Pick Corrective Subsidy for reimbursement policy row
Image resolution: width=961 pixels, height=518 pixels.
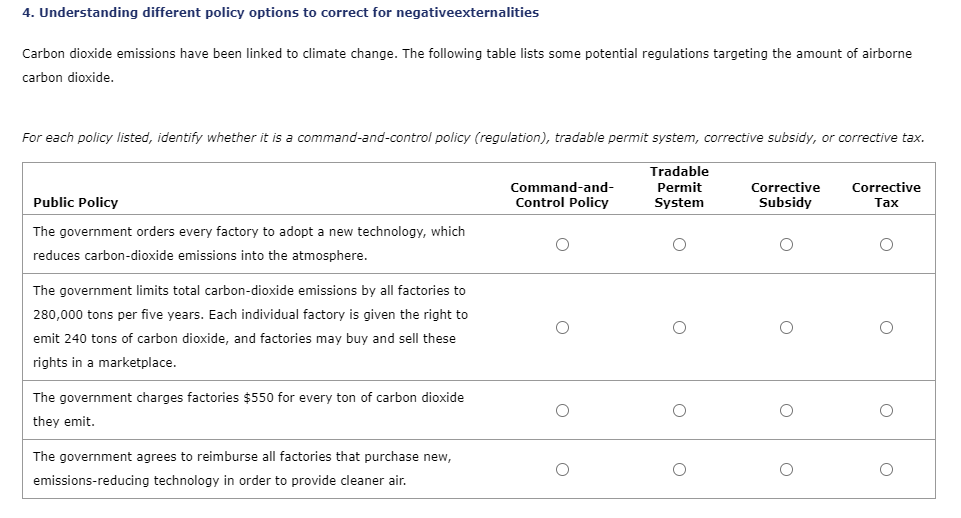(x=786, y=469)
